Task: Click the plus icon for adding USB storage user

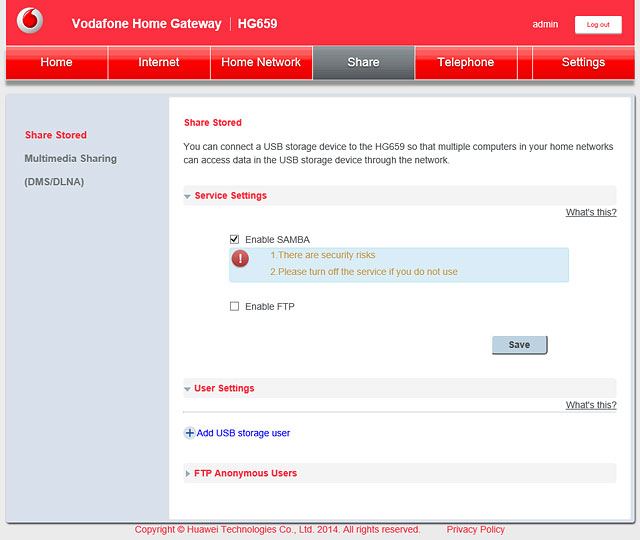Action: pyautogui.click(x=189, y=433)
